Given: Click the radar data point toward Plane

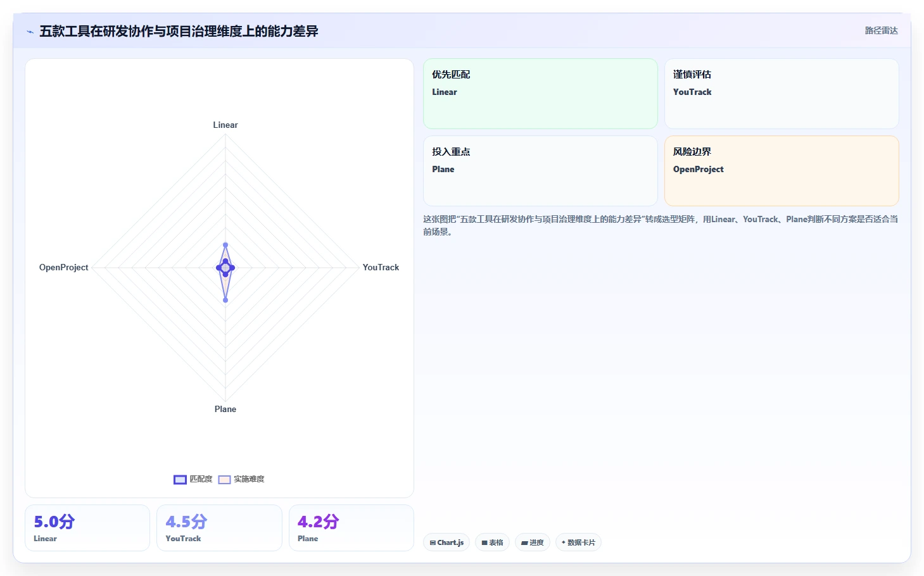Looking at the screenshot, I should (225, 300).
